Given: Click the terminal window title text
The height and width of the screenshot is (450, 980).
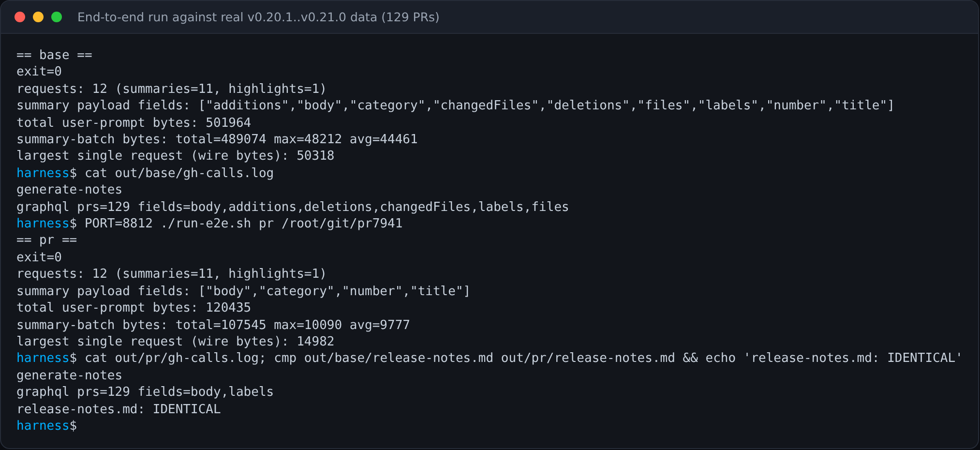Looking at the screenshot, I should coord(258,17).
